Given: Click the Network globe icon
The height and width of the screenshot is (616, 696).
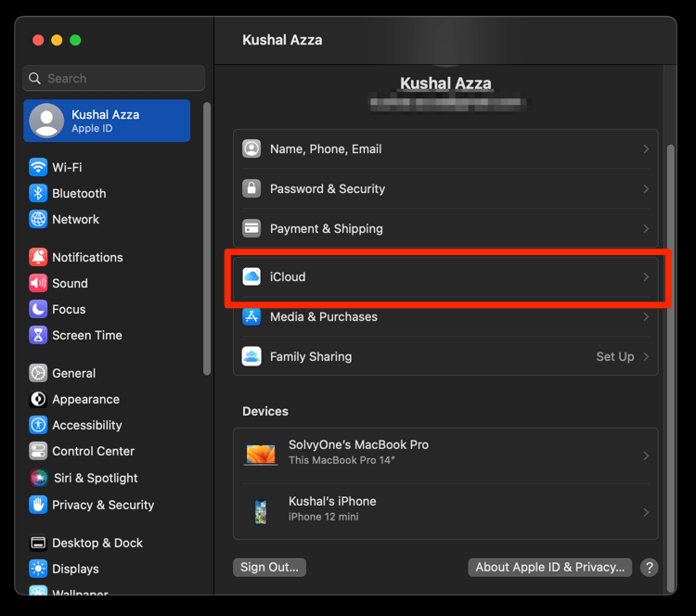Looking at the screenshot, I should tap(38, 219).
